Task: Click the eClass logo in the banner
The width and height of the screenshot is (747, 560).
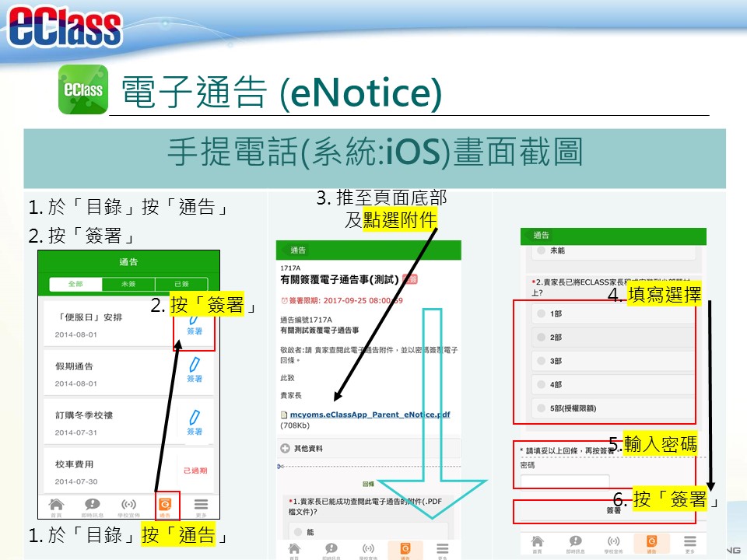Action: 65,26
